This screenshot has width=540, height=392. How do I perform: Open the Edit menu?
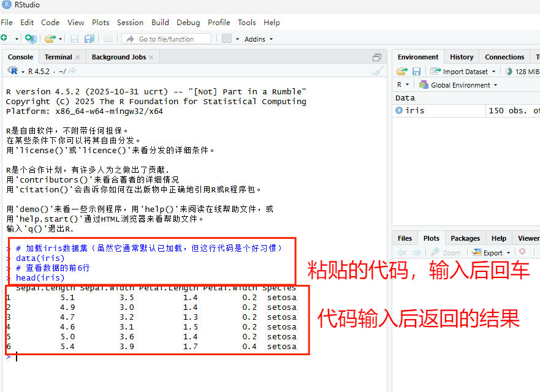(x=27, y=23)
